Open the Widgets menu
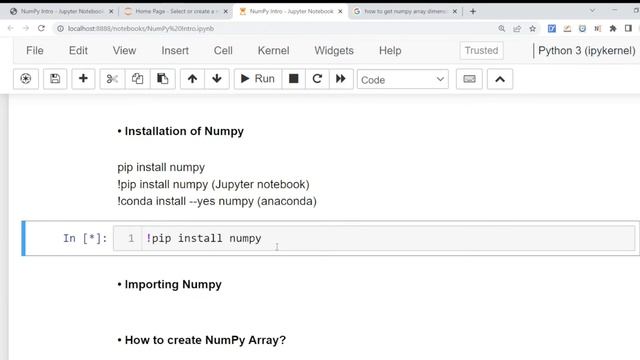640x360 pixels. pyautogui.click(x=334, y=51)
